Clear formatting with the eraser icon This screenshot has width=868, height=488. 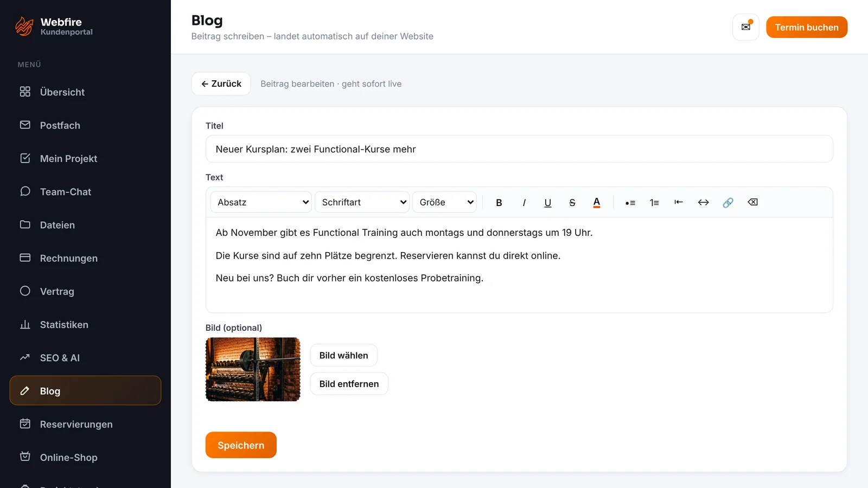(x=752, y=202)
